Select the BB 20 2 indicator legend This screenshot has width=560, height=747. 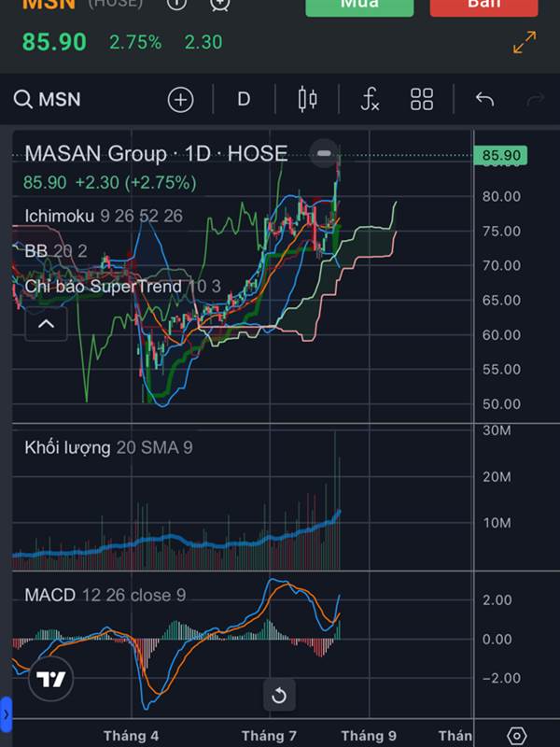(x=56, y=250)
